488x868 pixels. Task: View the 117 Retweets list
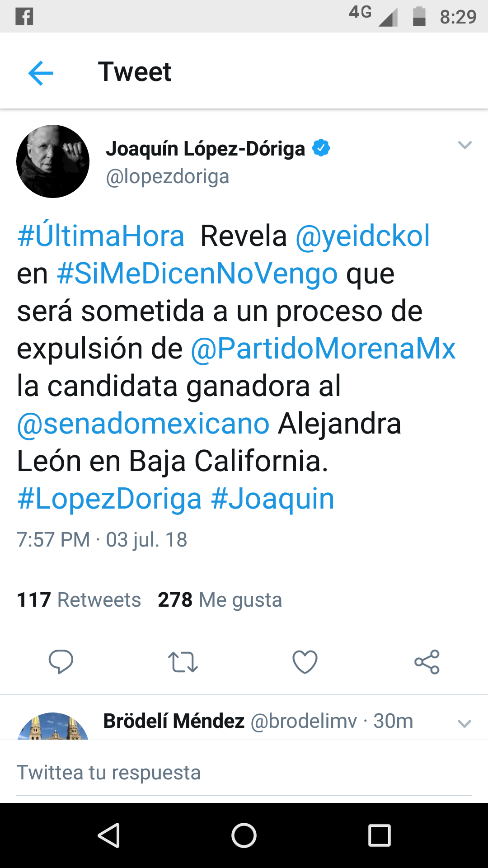[x=79, y=600]
